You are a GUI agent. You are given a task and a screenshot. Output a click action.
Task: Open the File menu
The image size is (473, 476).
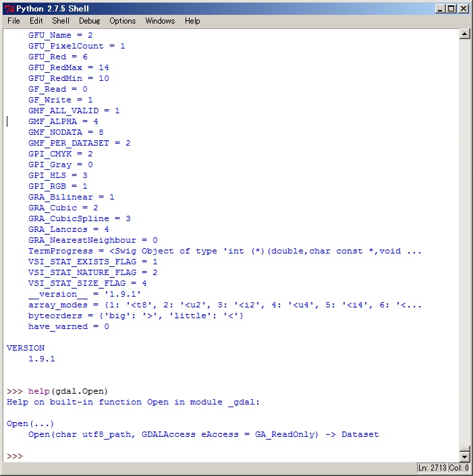[13, 21]
